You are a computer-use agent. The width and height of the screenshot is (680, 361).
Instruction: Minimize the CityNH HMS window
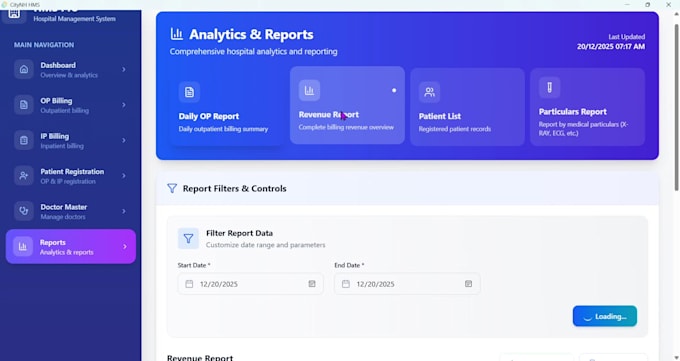point(627,4)
